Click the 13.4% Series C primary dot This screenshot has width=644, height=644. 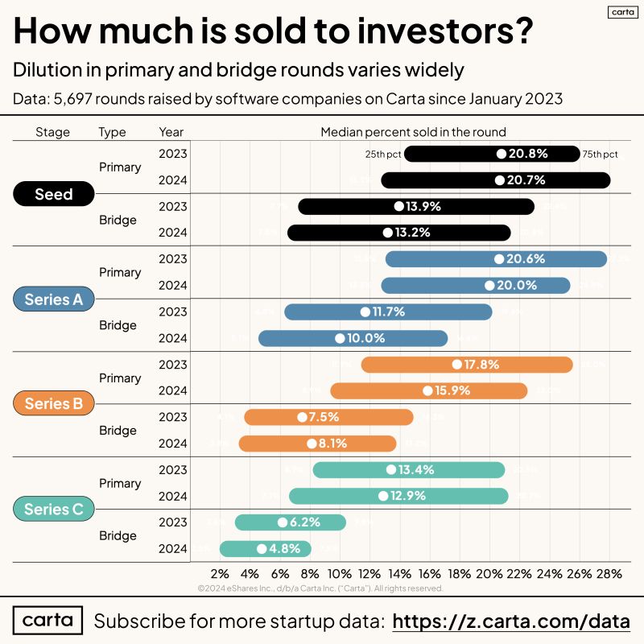coord(391,469)
